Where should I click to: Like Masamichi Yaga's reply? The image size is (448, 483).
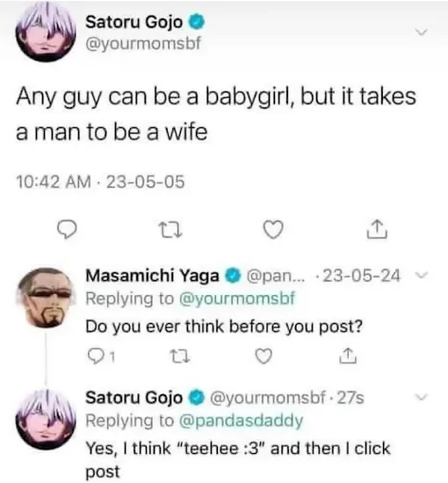pos(264,356)
